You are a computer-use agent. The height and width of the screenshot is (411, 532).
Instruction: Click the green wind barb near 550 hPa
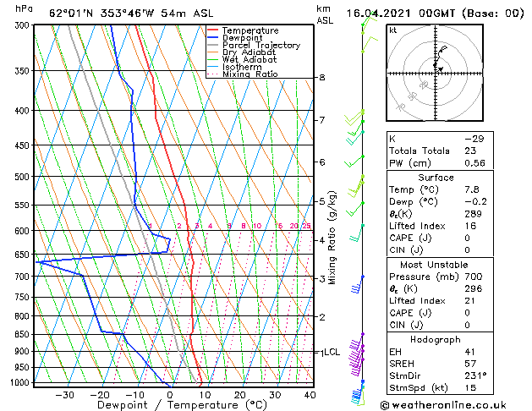point(355,209)
